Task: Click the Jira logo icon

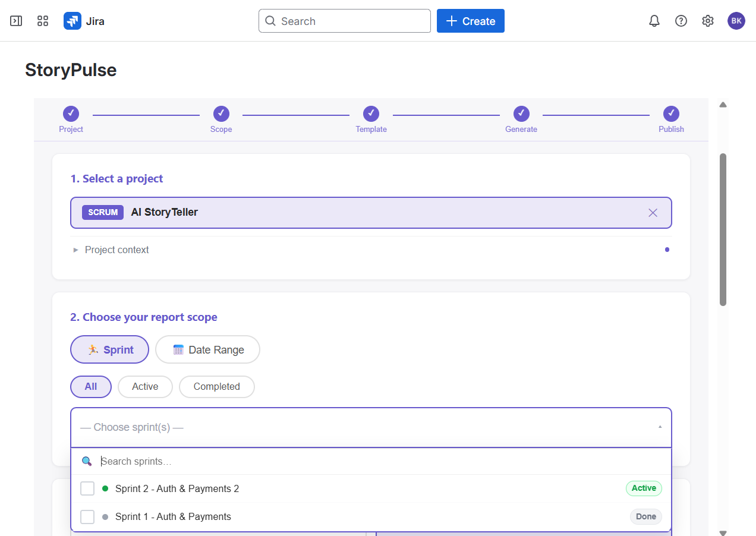Action: (73, 21)
